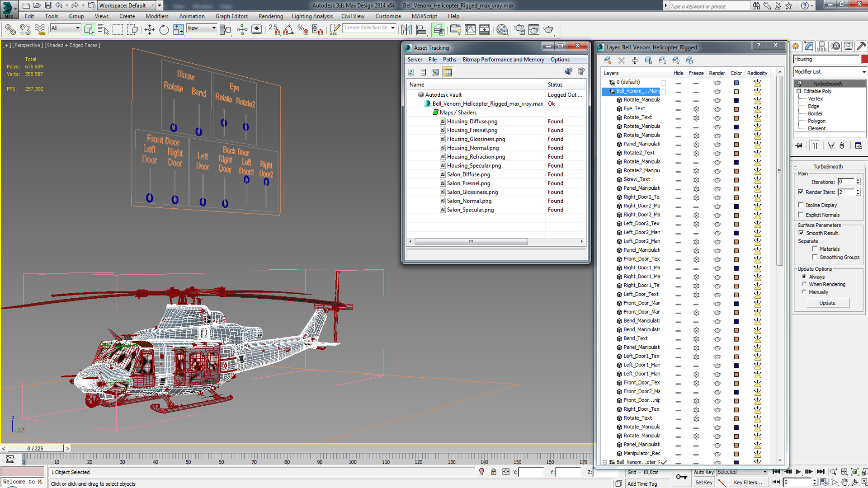Screen dimensions: 868x488
Task: Click the red object color swatch
Action: 864,59
